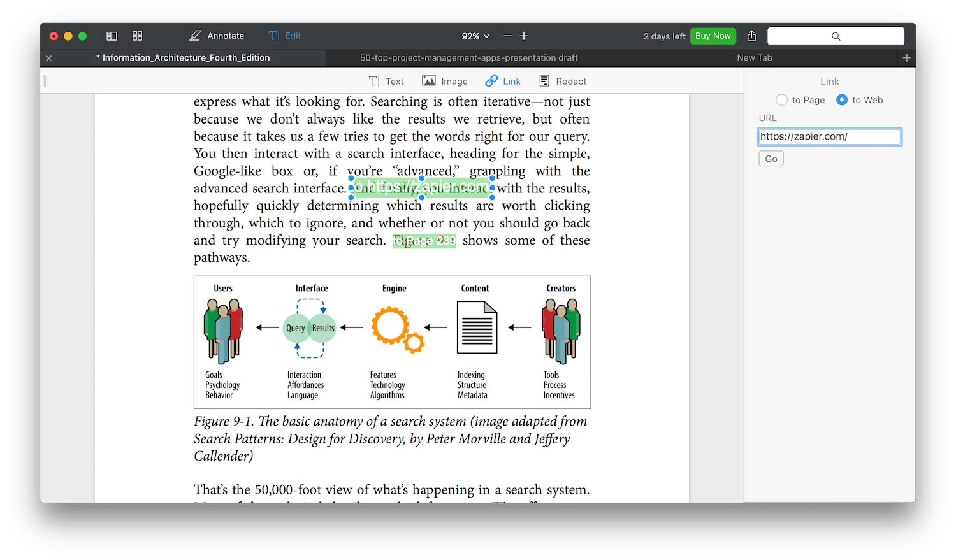Click the Go button
The height and width of the screenshot is (560, 956).
pyautogui.click(x=771, y=159)
